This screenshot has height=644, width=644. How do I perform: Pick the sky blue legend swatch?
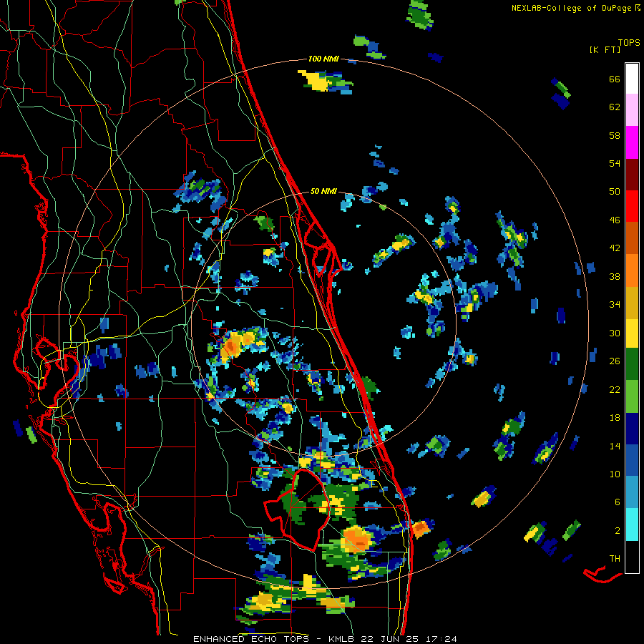tap(632, 492)
